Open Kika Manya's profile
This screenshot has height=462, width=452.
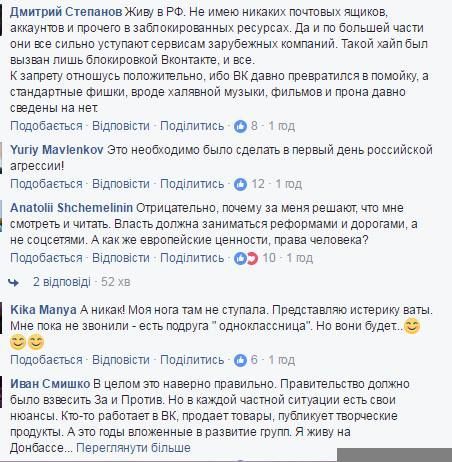[x=43, y=310]
